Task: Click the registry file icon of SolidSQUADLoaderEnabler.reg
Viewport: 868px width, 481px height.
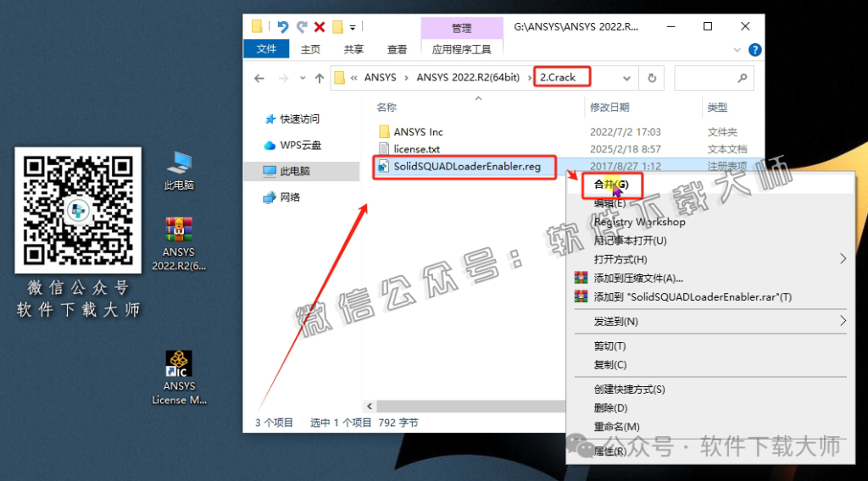Action: coord(384,166)
